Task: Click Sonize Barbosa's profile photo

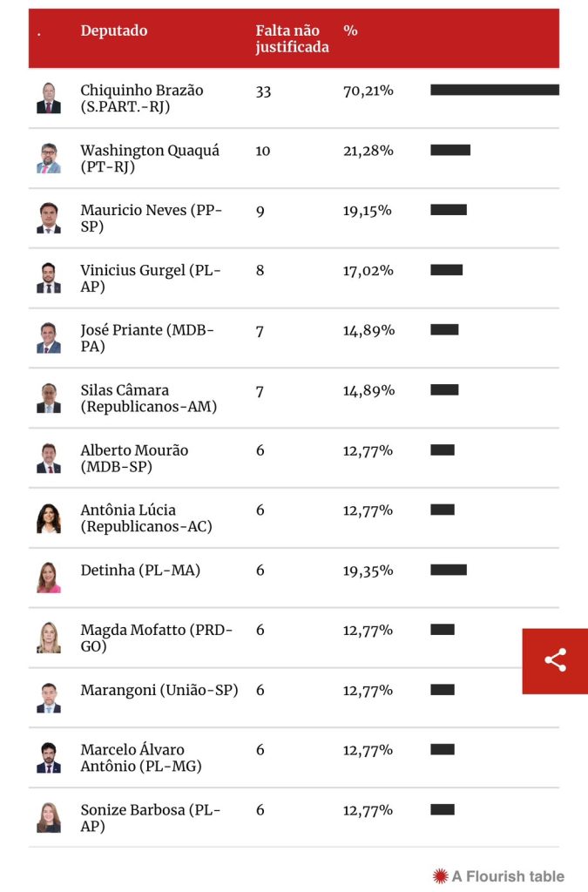Action: pyautogui.click(x=49, y=817)
